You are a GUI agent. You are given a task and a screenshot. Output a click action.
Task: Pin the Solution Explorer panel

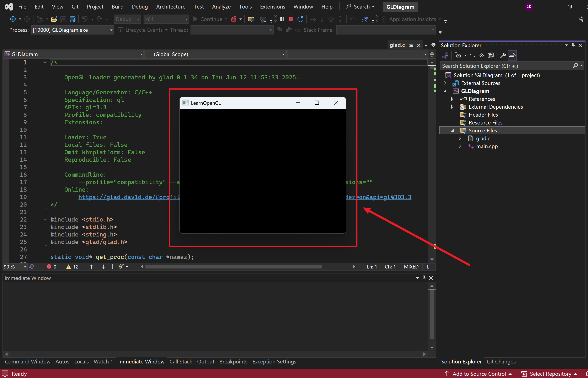[x=573, y=45]
